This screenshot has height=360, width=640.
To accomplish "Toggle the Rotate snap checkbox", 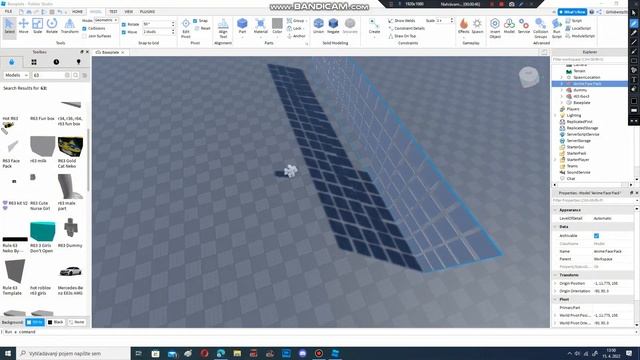I will point(124,24).
